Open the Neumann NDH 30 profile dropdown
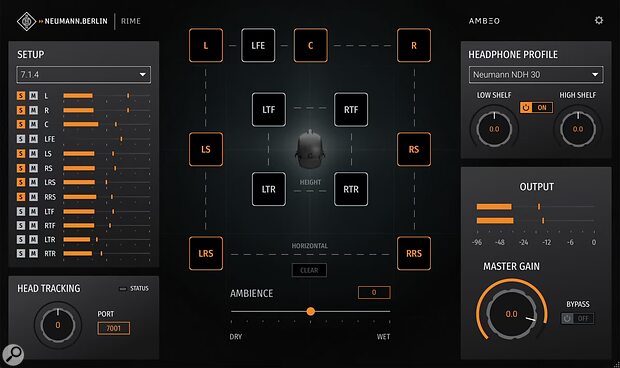620x368 pixels. (536, 75)
